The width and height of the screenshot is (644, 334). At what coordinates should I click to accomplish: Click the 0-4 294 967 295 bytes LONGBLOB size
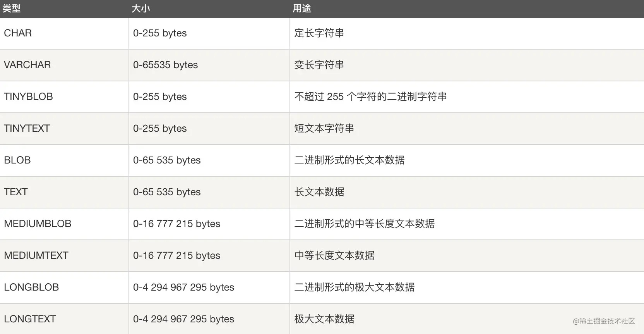183,288
